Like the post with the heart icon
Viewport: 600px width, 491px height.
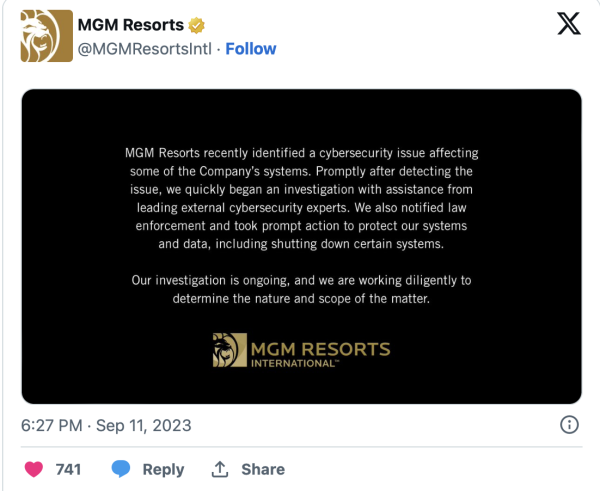click(x=34, y=469)
